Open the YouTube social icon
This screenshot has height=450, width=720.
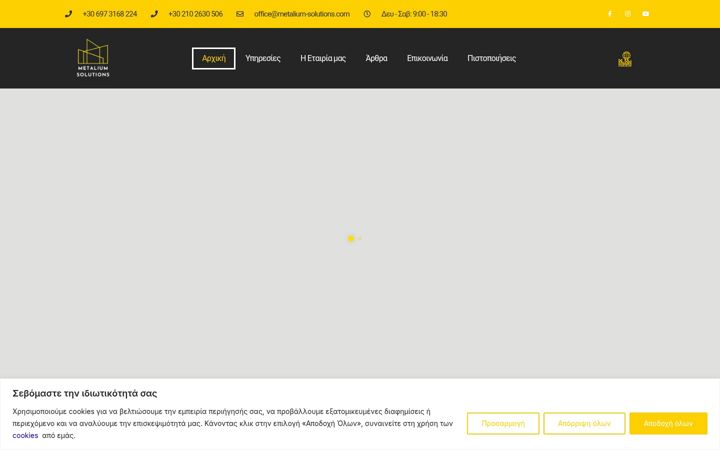pyautogui.click(x=646, y=14)
